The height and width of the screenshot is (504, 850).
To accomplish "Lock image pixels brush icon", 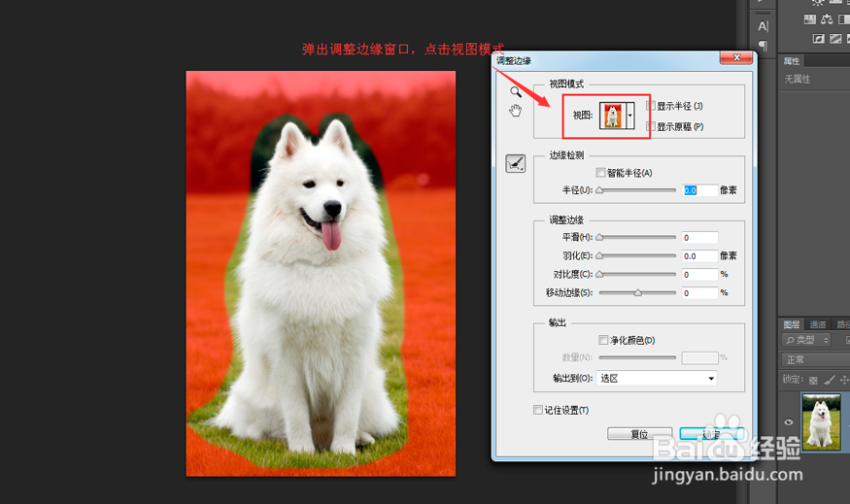I will point(829,380).
